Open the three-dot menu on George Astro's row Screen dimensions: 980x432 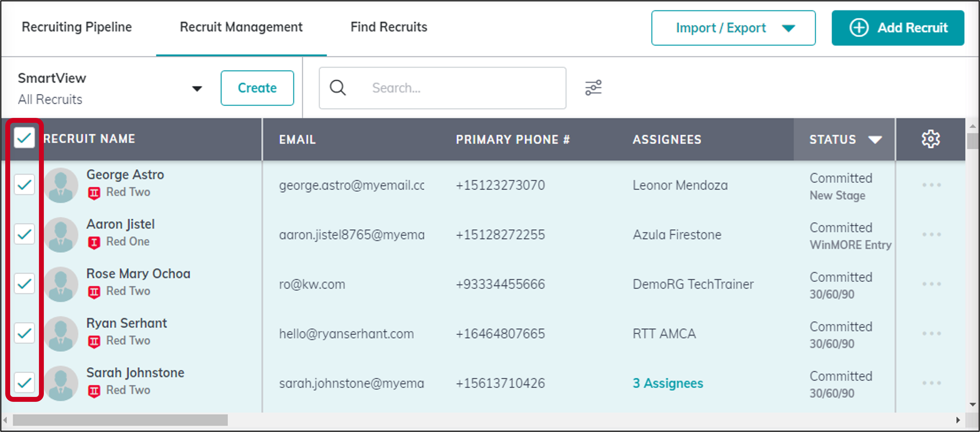[932, 185]
